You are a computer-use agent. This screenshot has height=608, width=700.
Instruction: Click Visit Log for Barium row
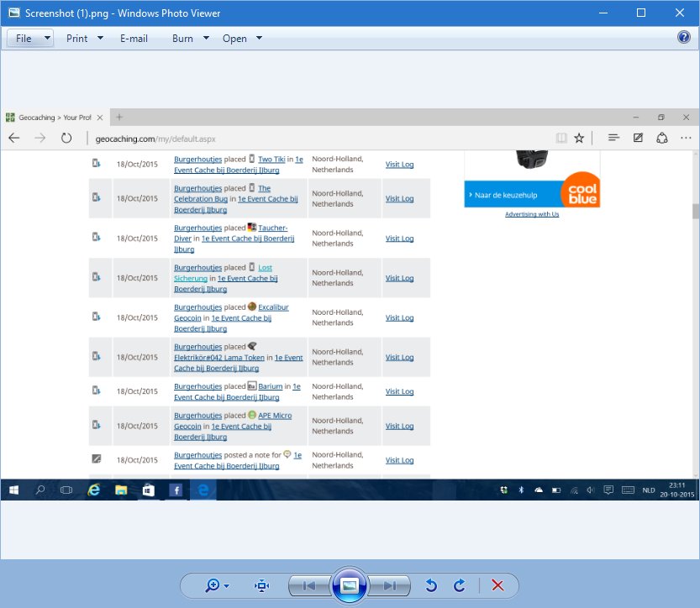399,391
